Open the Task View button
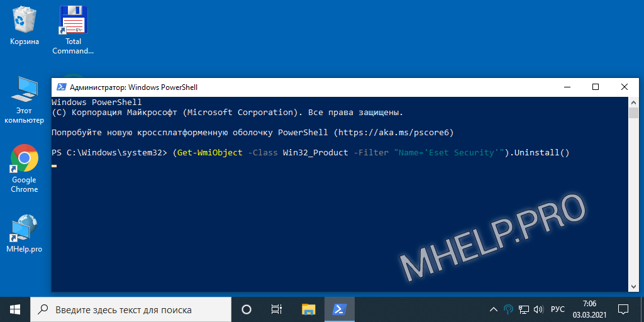The width and height of the screenshot is (644, 322). (x=277, y=309)
